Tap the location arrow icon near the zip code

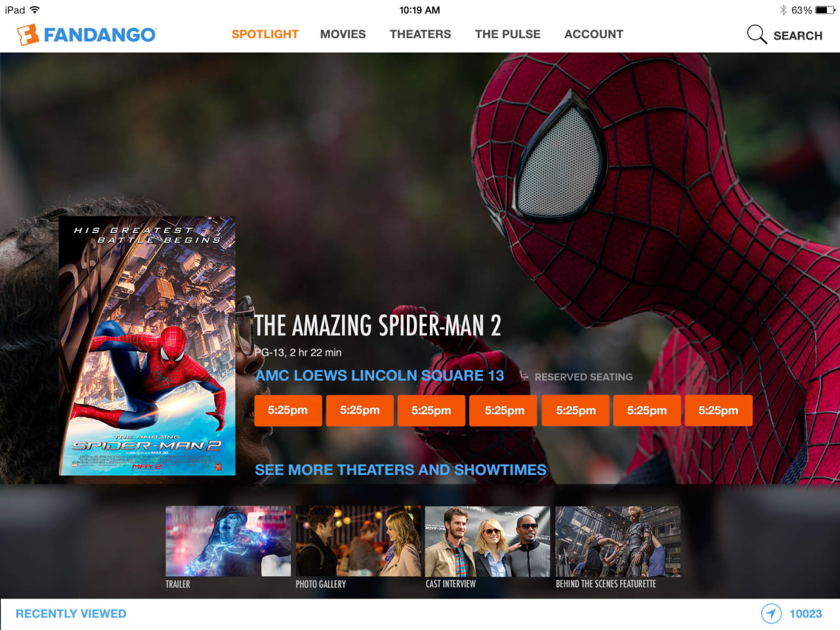[772, 614]
